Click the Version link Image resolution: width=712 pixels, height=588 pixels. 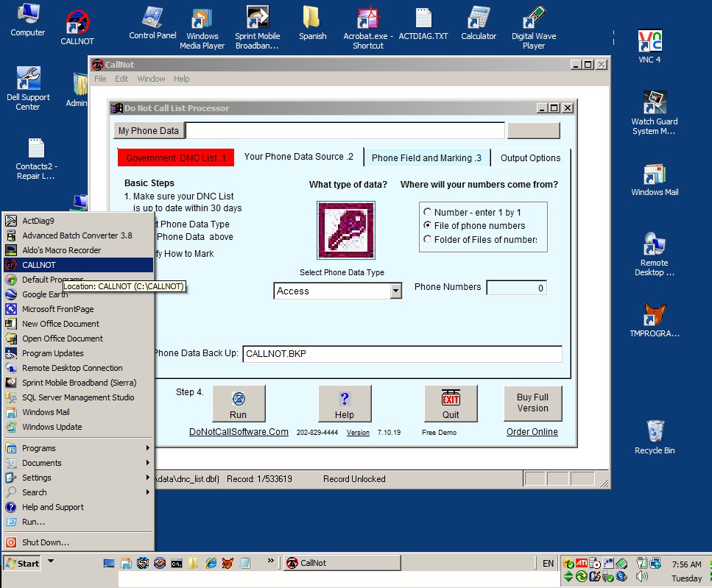point(358,433)
